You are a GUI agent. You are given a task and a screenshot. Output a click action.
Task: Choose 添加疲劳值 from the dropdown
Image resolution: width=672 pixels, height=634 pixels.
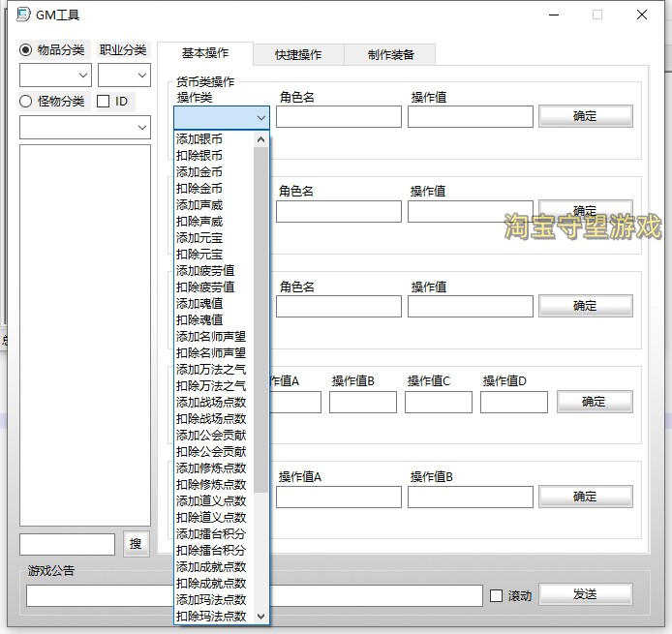[x=214, y=271]
